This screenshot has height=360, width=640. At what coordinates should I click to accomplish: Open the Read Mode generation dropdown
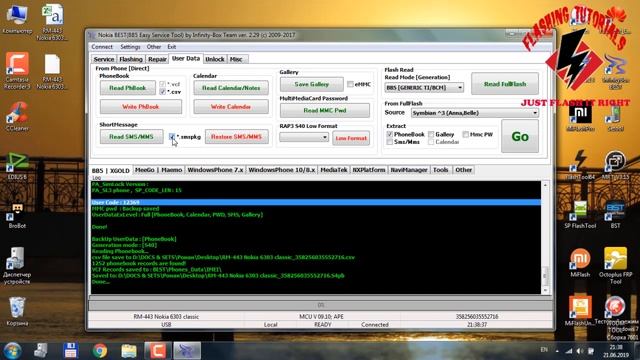pos(424,87)
